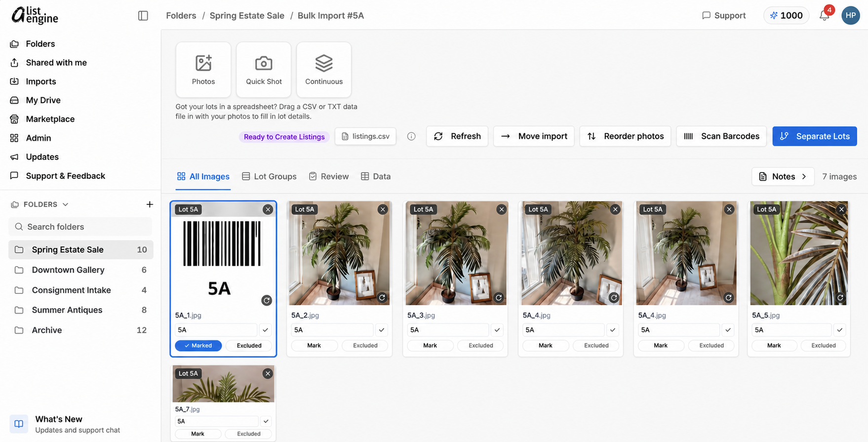
Task: Switch to the All Images tab
Action: point(203,176)
